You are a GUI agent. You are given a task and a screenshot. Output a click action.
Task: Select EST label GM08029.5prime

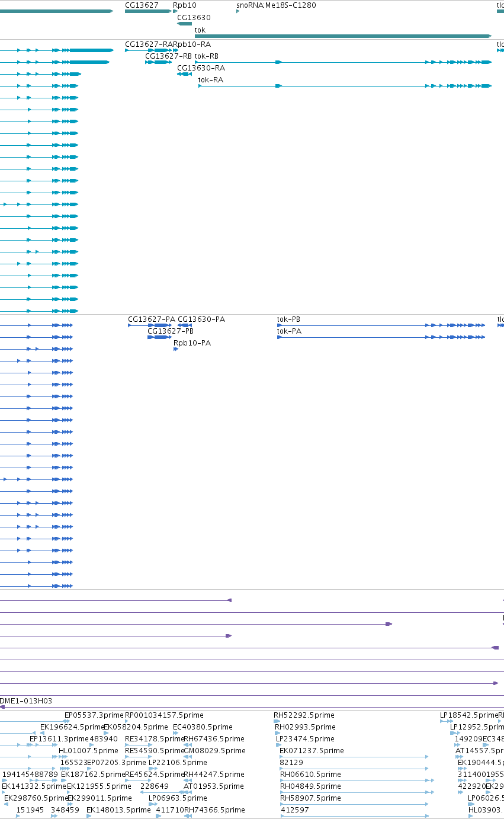(x=214, y=750)
